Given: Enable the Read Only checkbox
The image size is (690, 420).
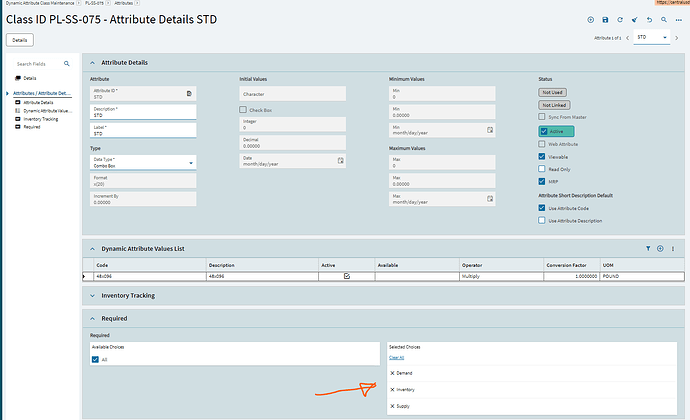Looking at the screenshot, I should [x=542, y=169].
